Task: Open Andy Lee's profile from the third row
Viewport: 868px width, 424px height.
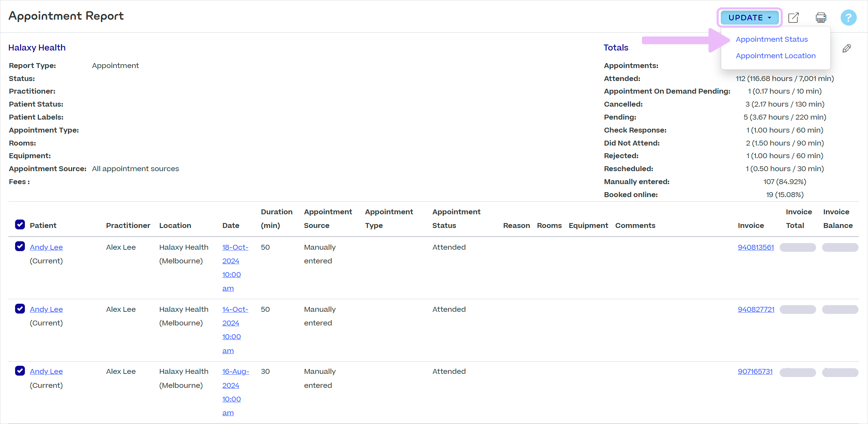Action: click(x=46, y=371)
